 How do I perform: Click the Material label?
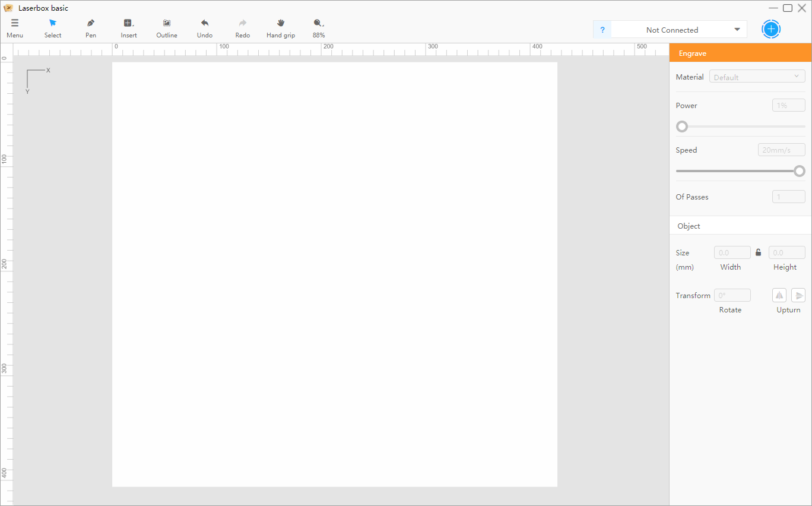(x=690, y=77)
